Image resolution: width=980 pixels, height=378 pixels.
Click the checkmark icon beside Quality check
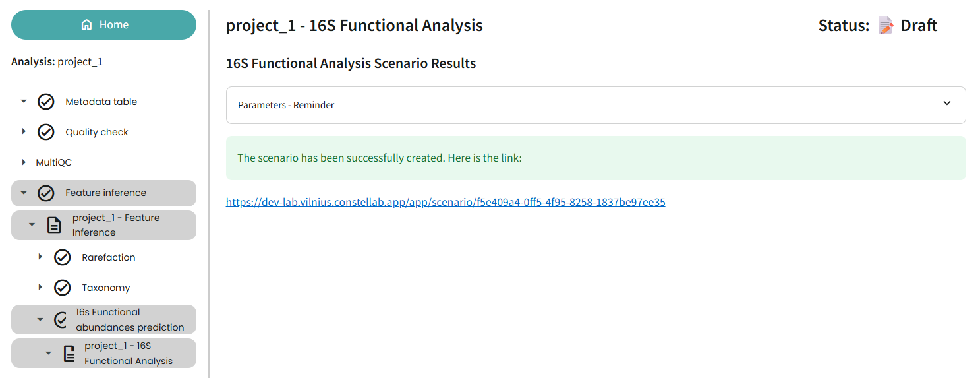point(46,132)
